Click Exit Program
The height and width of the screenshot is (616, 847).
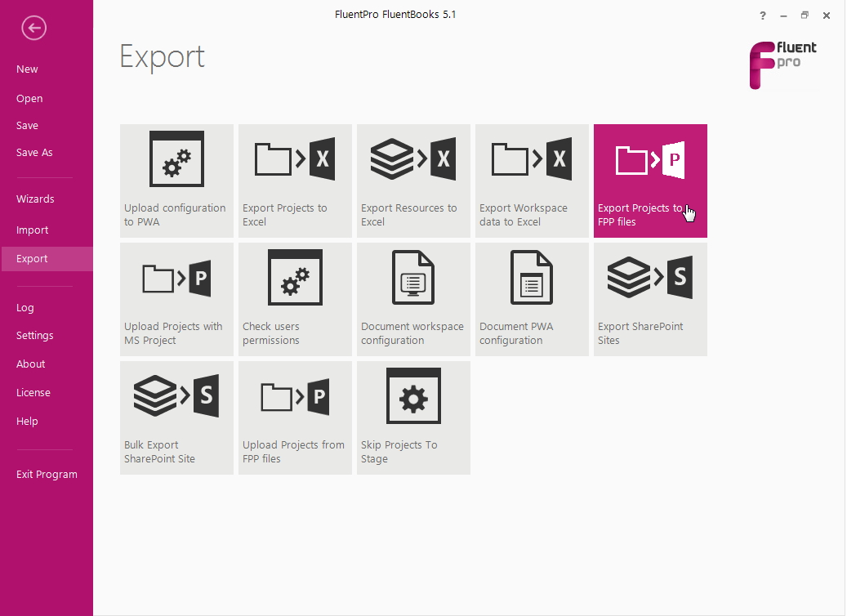[47, 475]
